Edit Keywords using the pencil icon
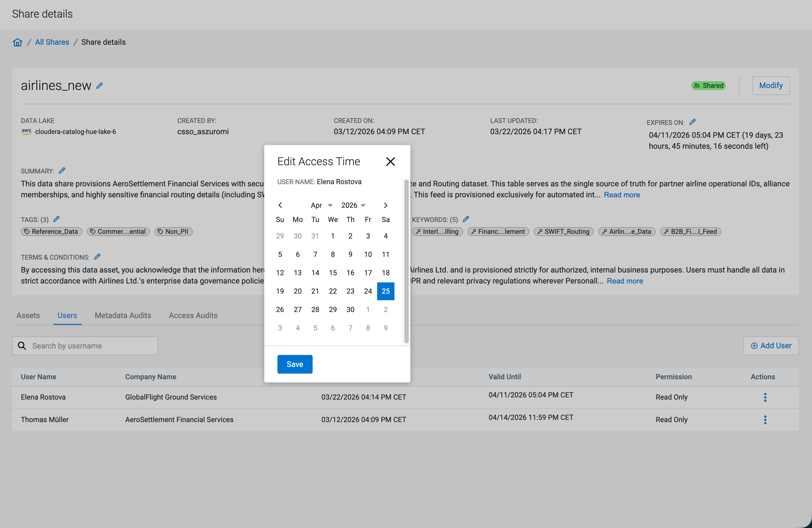Screen dimensions: 812x528 [x=466, y=219]
